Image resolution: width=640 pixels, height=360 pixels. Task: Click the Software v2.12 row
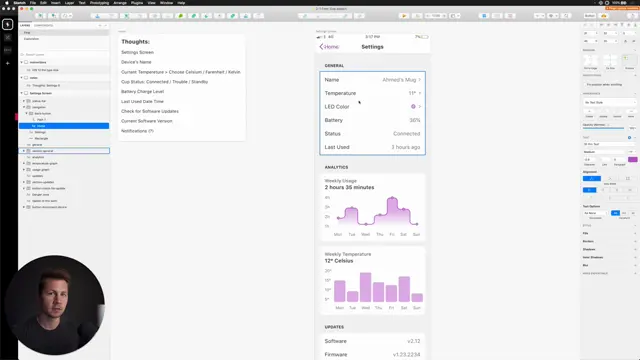pos(372,341)
